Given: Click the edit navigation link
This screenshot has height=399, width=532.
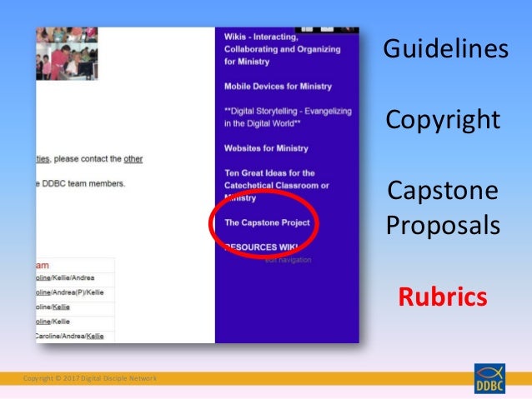Looking at the screenshot, I should click(288, 260).
